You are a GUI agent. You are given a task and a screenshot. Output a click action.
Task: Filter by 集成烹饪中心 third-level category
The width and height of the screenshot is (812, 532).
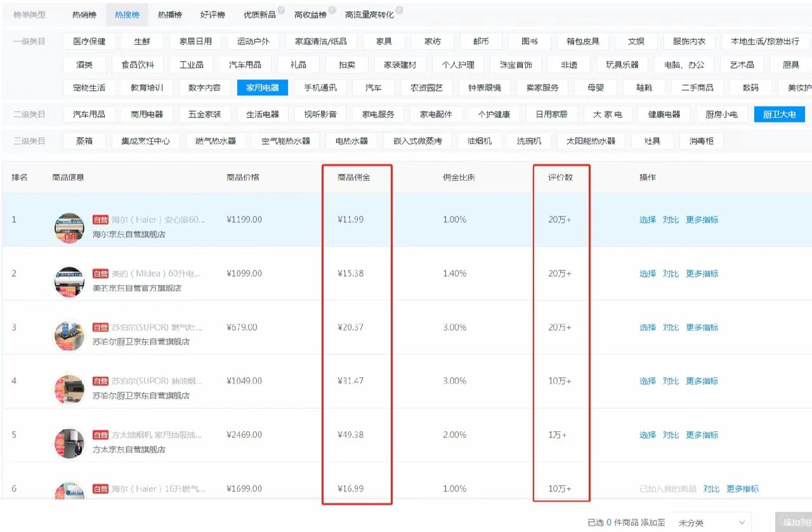pyautogui.click(x=146, y=140)
